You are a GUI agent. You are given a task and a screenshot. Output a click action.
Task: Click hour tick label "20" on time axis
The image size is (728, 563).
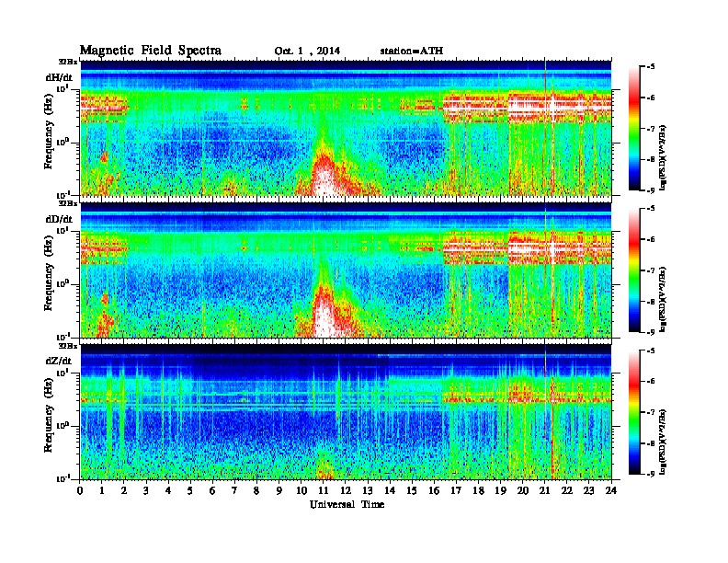[x=523, y=490]
